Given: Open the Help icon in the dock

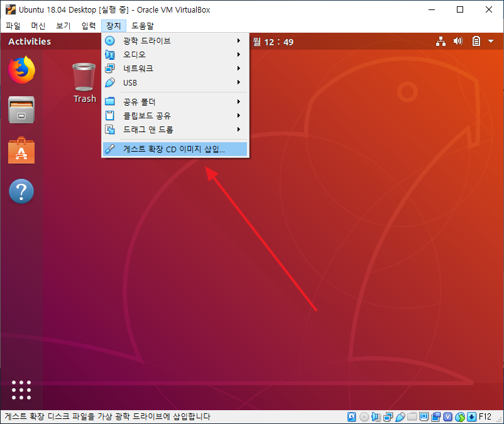Looking at the screenshot, I should point(21,191).
